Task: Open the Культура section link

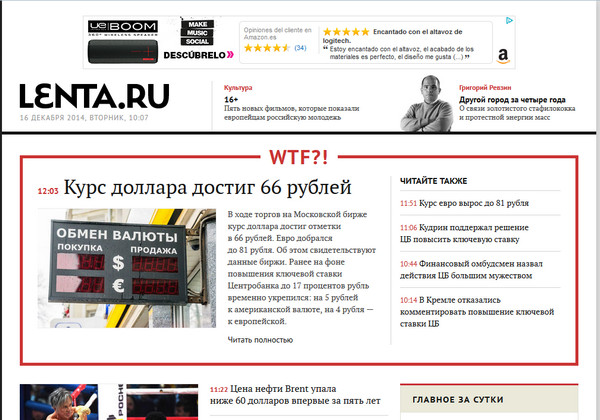Action: 238,87
